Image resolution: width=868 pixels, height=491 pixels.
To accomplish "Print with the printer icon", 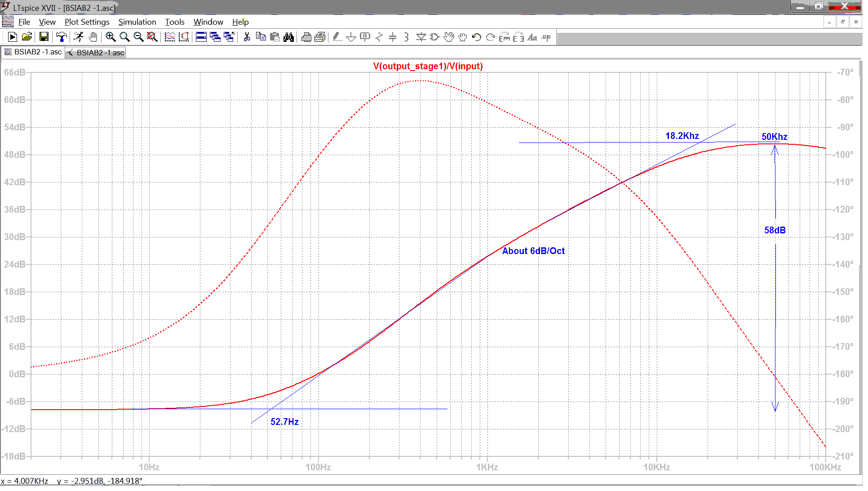I will tap(320, 37).
